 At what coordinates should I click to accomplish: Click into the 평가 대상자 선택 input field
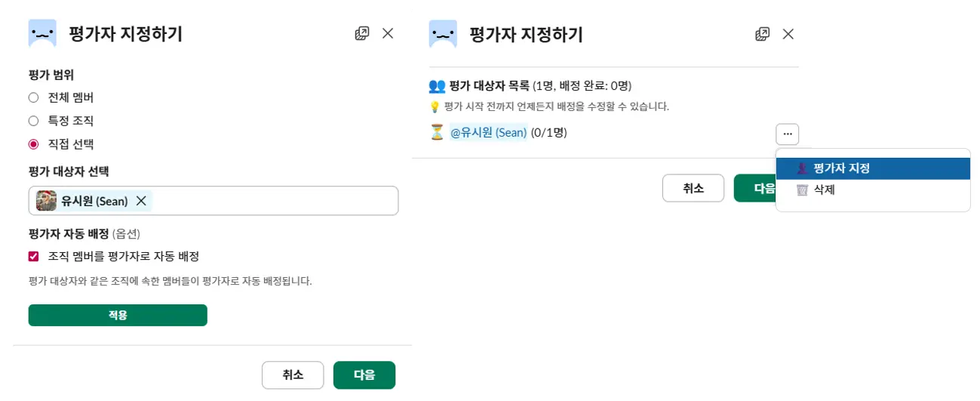pyautogui.click(x=272, y=201)
